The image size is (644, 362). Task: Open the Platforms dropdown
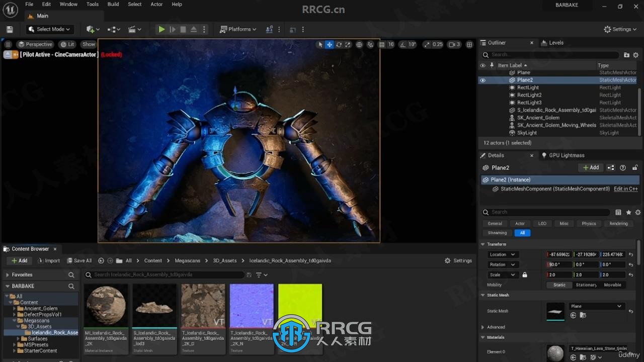(238, 29)
